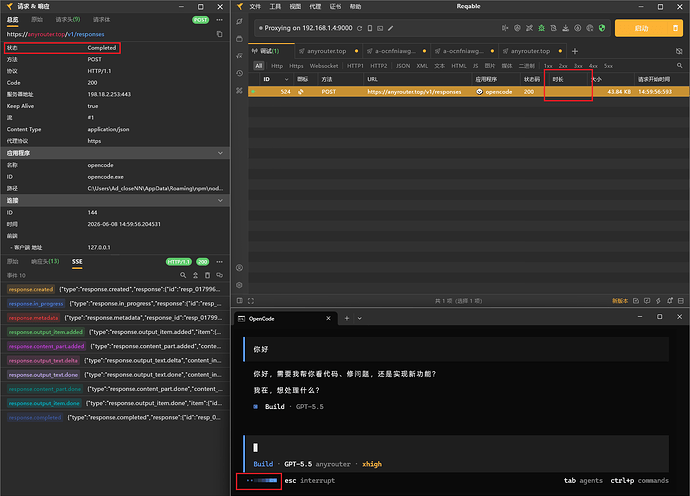Click the trash icon on the orange start button

click(675, 28)
